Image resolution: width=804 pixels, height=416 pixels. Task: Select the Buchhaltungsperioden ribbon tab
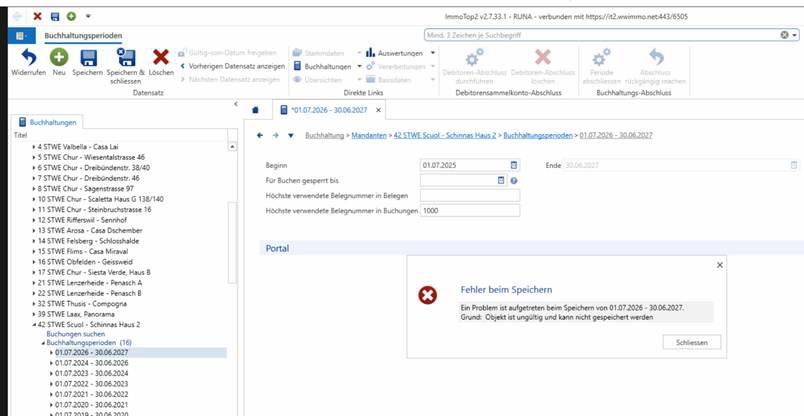[83, 36]
